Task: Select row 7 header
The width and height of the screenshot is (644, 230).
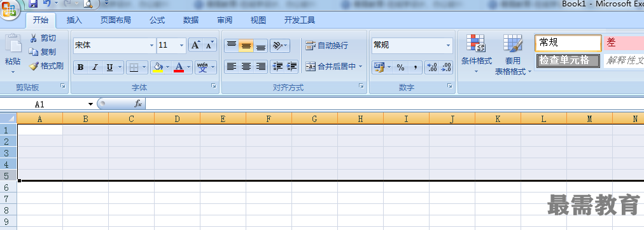Action: (8, 198)
